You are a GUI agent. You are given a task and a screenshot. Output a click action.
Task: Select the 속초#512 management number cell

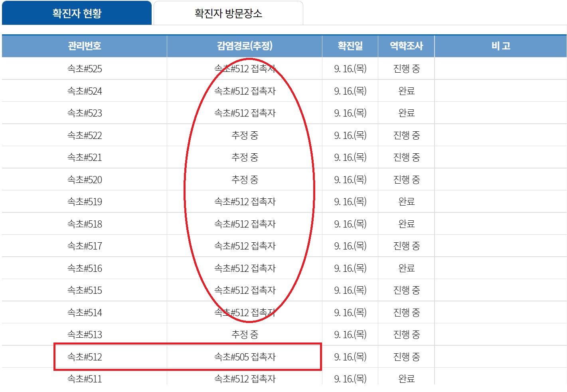85,357
